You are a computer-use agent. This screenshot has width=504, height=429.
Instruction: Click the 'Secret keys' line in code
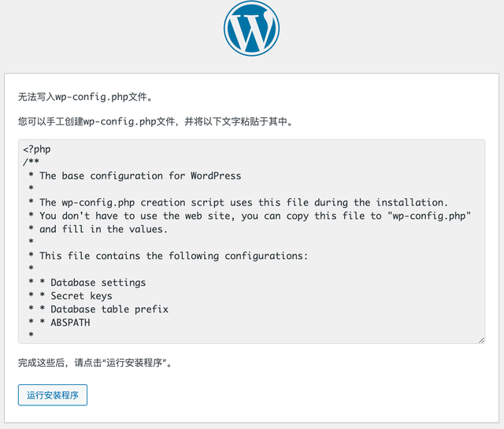(81, 296)
